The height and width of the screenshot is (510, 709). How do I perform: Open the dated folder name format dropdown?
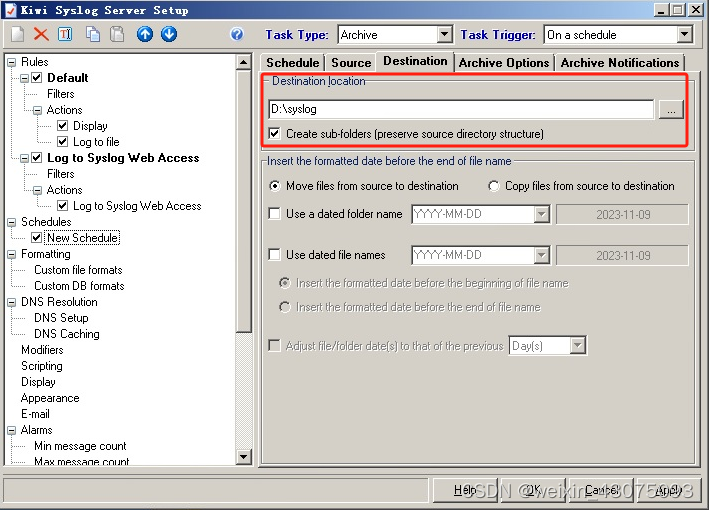(541, 214)
